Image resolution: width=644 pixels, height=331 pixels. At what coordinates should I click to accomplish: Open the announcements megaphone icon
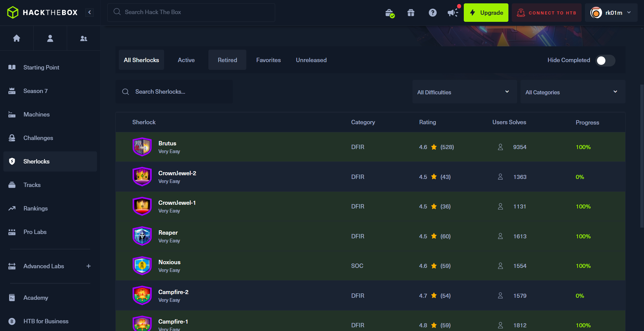pos(453,13)
